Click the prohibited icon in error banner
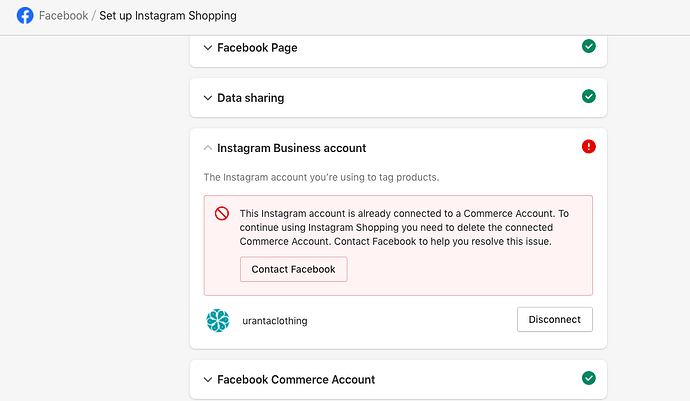Viewport: 690px width, 401px height. tap(222, 213)
